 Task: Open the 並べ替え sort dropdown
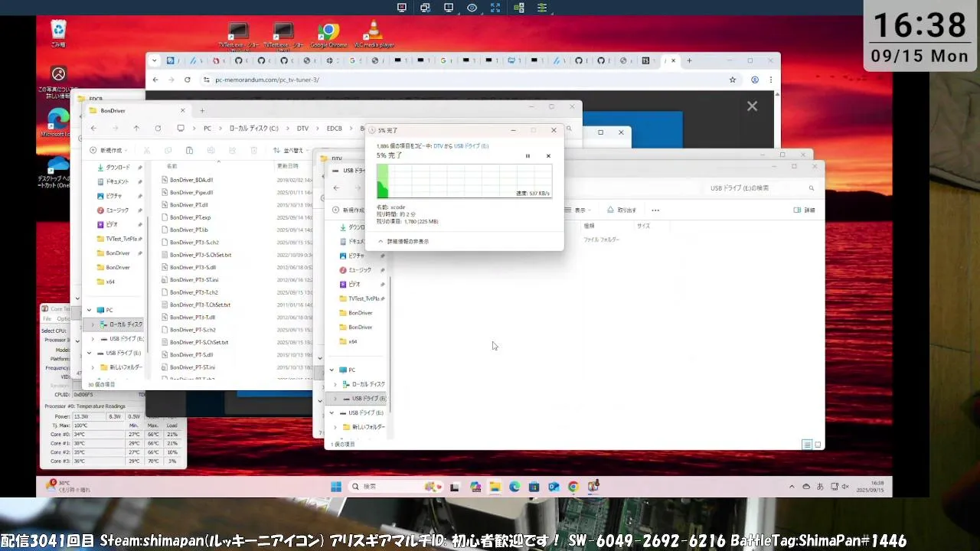click(x=289, y=151)
